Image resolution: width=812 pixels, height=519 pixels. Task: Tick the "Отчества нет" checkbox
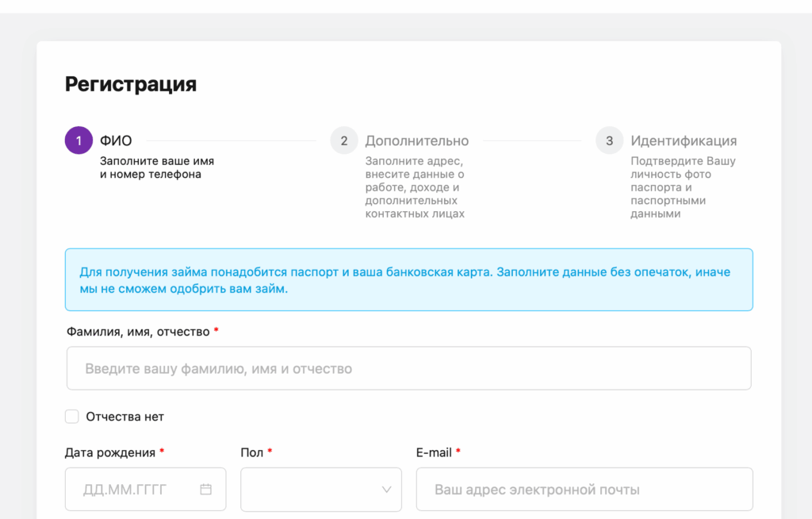pos(72,417)
